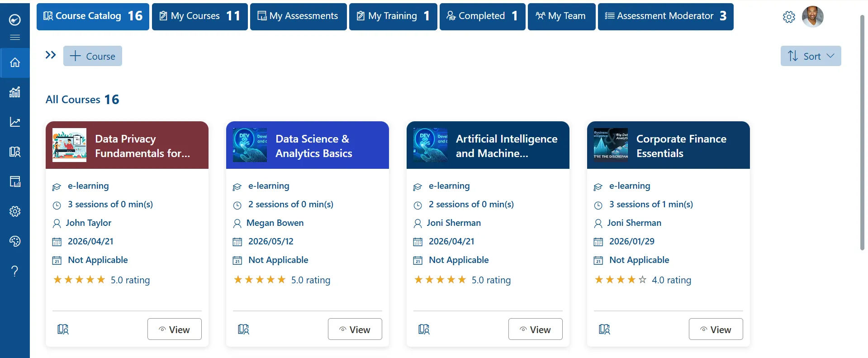
Task: Open the Data Privacy Fundamentals for... title
Action: click(142, 146)
